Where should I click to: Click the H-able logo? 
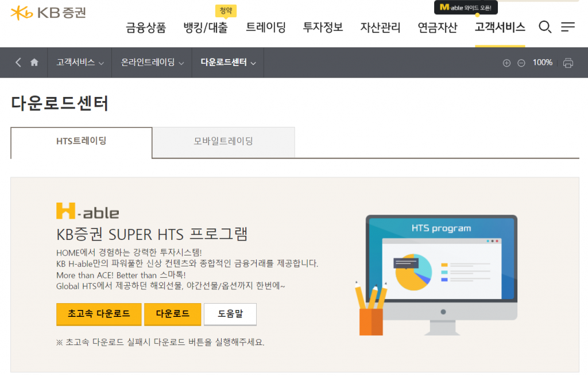(x=87, y=211)
